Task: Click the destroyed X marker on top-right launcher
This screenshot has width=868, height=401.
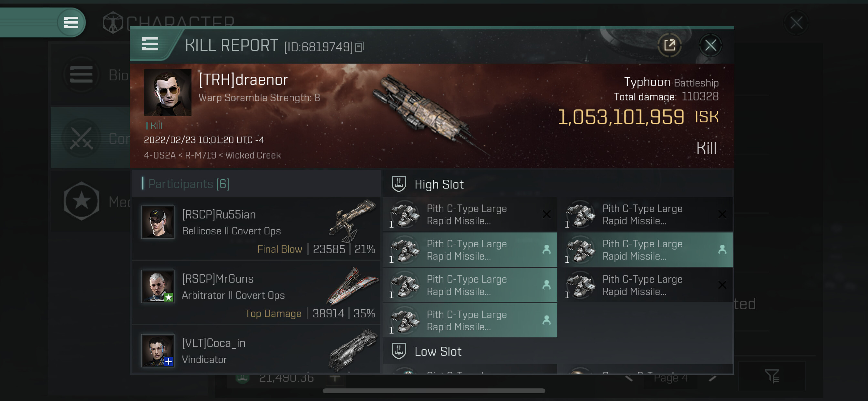Action: point(722,214)
